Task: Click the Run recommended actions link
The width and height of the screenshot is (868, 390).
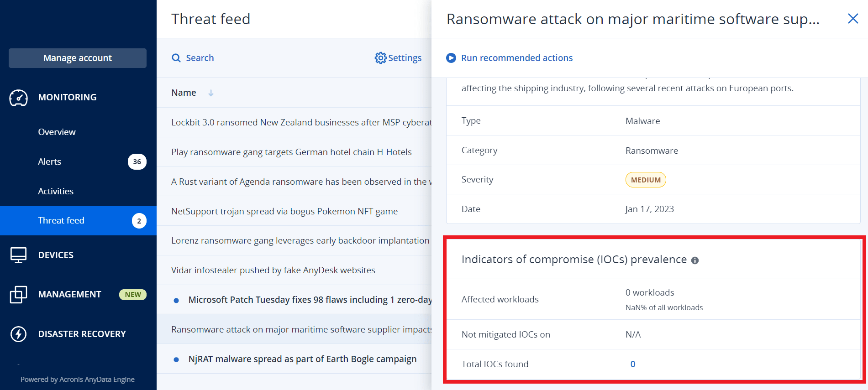Action: pos(516,58)
